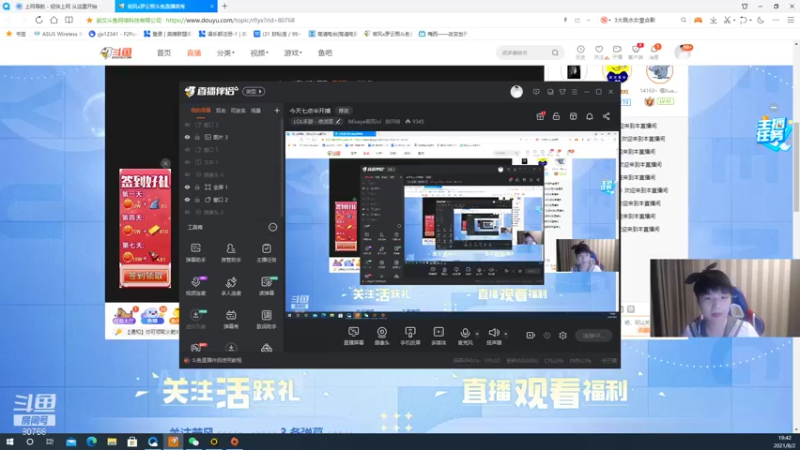This screenshot has width=800, height=450.
Task: Open the 弹幕助手 tool in toolbox
Action: tap(195, 253)
